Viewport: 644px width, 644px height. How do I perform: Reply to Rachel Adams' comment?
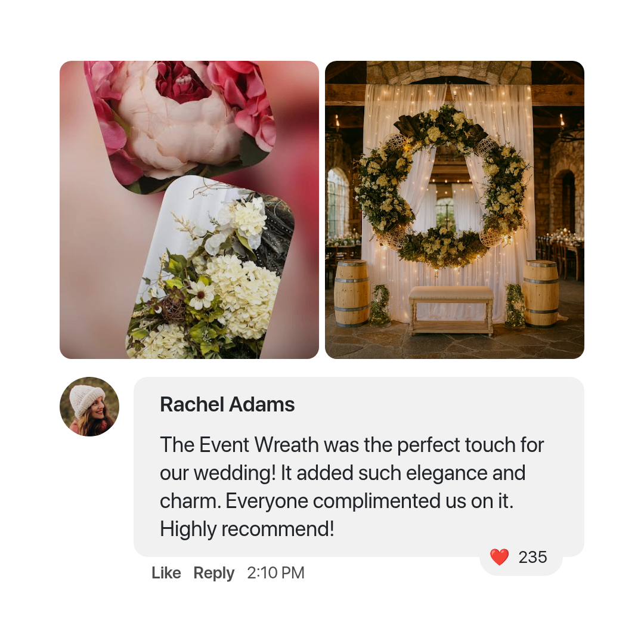(x=213, y=573)
